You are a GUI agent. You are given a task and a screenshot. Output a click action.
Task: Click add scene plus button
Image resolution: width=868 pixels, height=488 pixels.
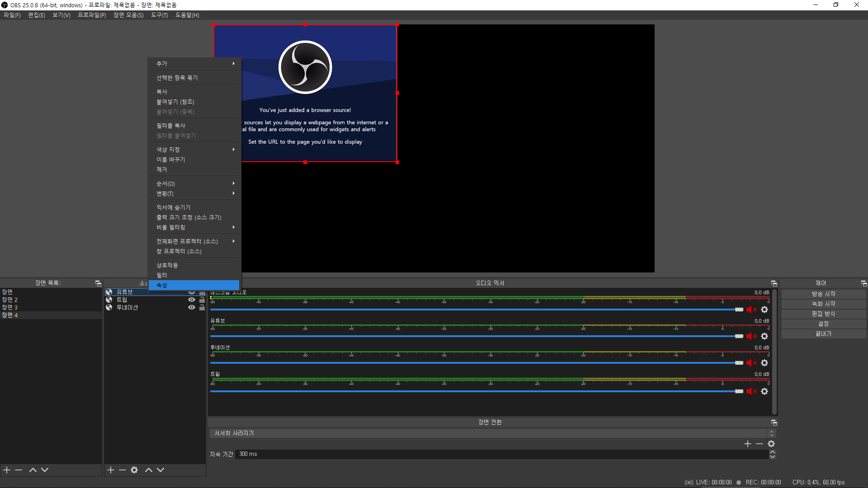[x=7, y=470]
